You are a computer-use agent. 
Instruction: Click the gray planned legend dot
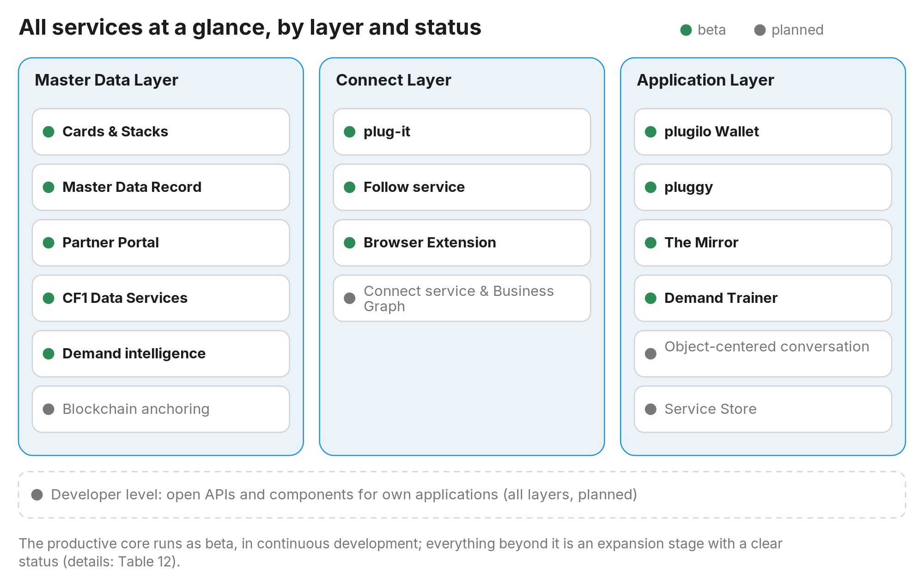tap(760, 30)
